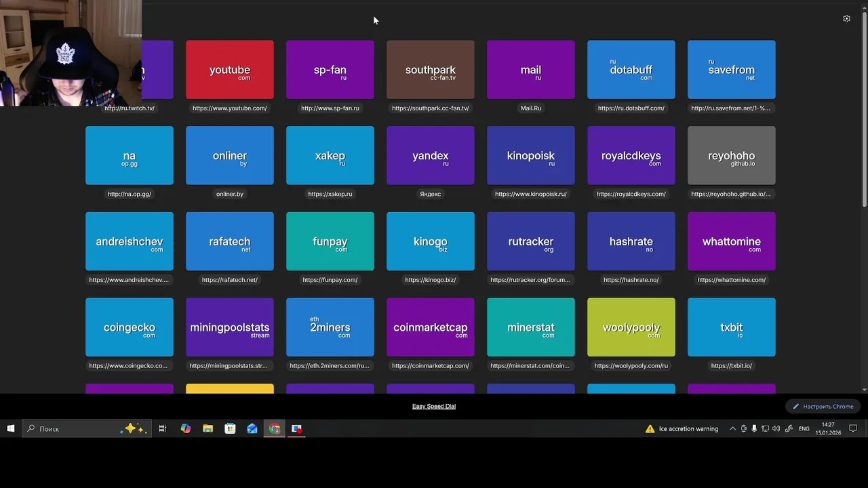868x488 pixels.
Task: Open the network tray icon
Action: [765, 428]
